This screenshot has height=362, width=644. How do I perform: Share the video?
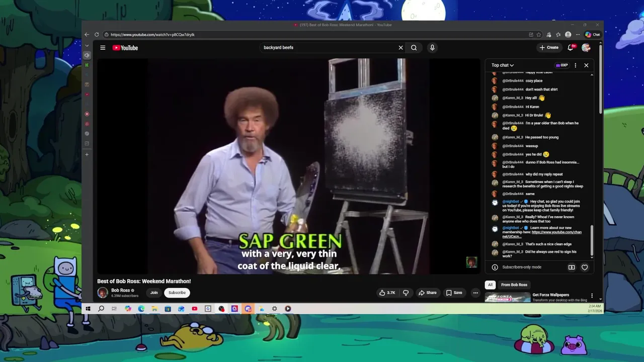(x=428, y=293)
